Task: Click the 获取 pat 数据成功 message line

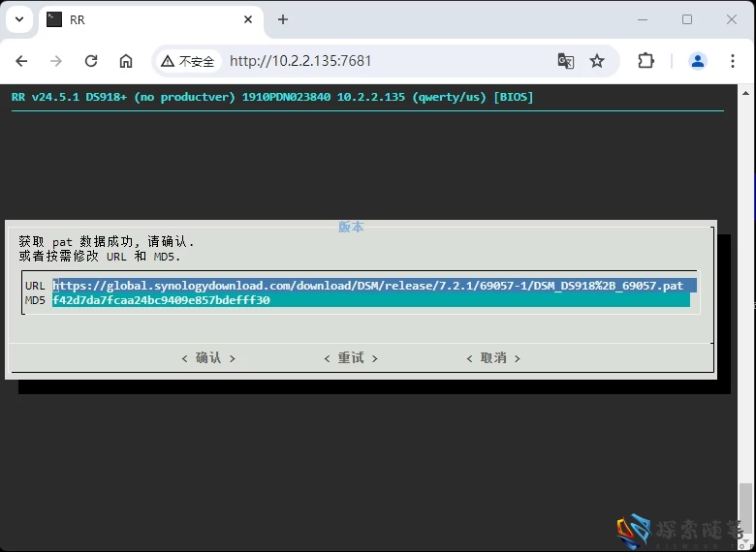Action: (107, 242)
